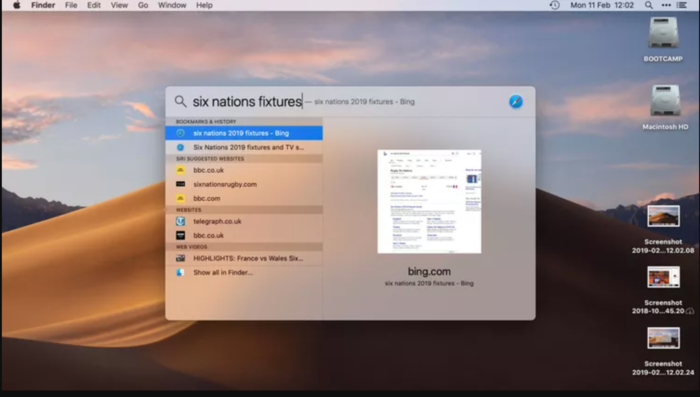Open the Edit menu
Screen dimensions: 700x397
(94, 5)
